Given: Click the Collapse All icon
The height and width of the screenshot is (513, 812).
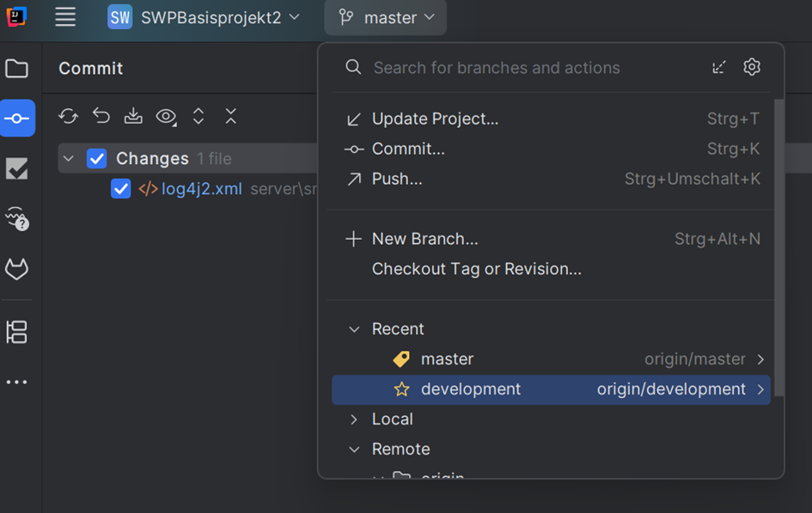Looking at the screenshot, I should [x=230, y=117].
